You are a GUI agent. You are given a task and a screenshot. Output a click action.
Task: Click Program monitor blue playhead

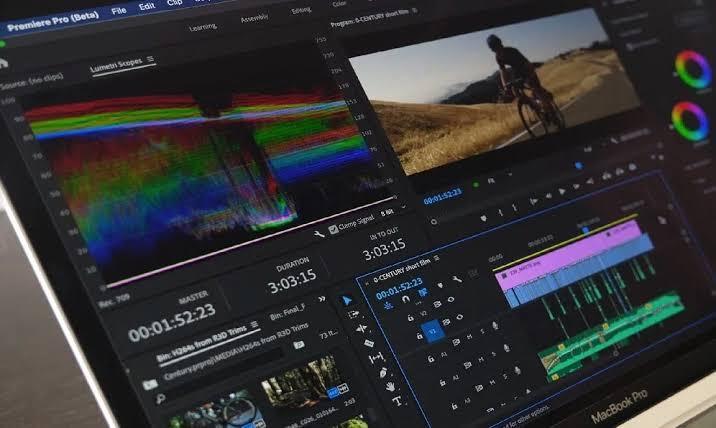point(579,165)
